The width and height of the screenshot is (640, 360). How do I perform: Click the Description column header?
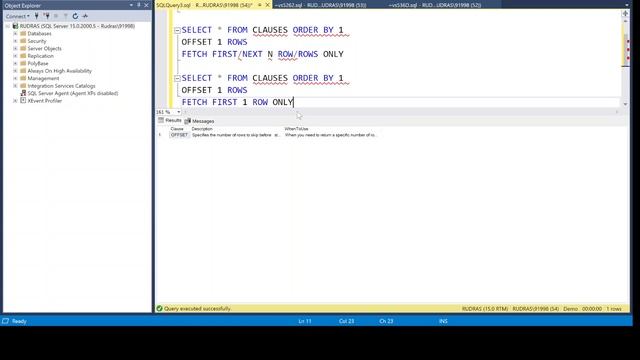click(x=202, y=129)
